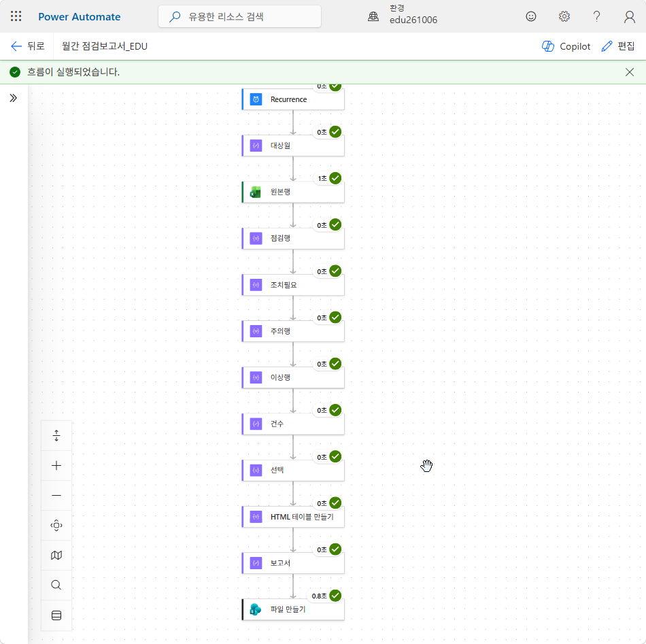The width and height of the screenshot is (646, 644).
Task: Click the 편집 edit button
Action: (x=618, y=46)
